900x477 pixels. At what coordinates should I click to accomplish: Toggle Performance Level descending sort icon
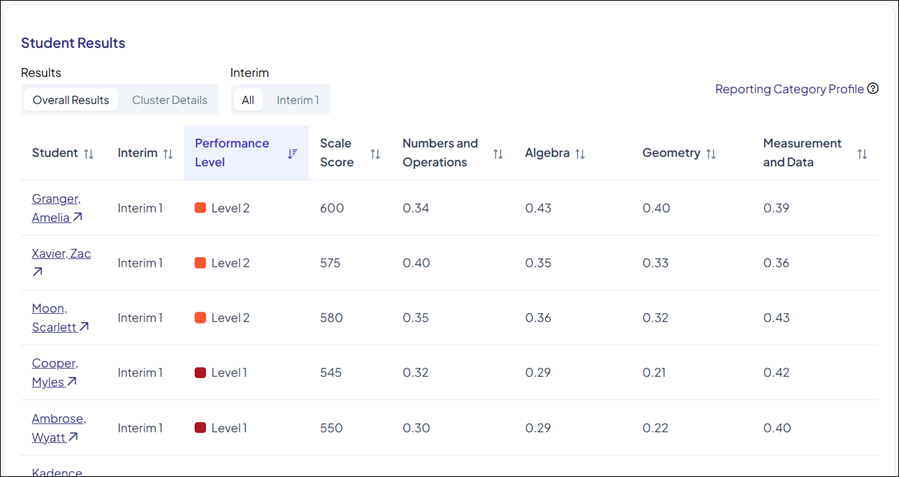coord(292,153)
